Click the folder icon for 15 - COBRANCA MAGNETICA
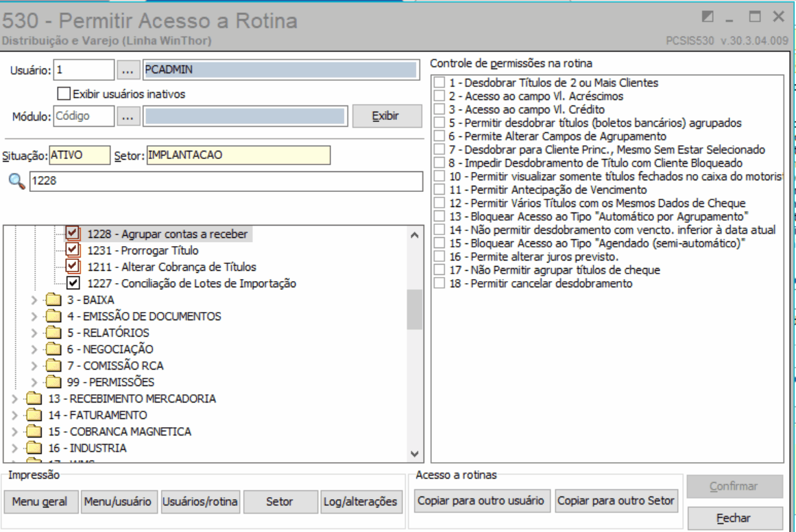 (x=34, y=431)
